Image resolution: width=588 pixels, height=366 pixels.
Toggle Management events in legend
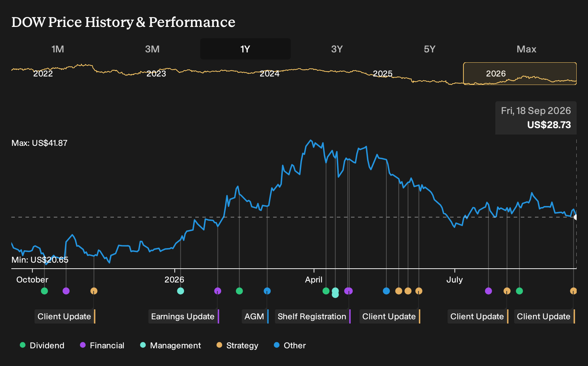[x=171, y=345]
